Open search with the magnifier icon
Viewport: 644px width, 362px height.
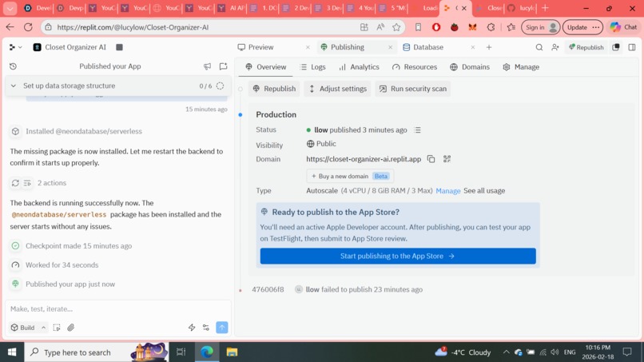pyautogui.click(x=539, y=47)
